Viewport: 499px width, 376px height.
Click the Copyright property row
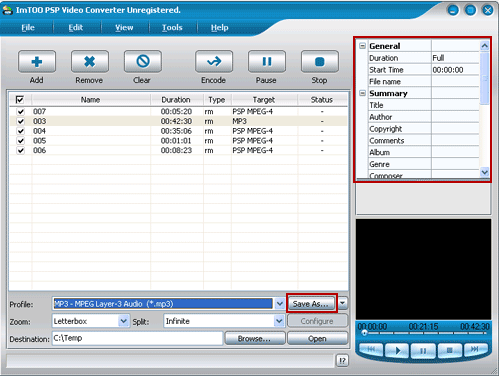[423, 129]
